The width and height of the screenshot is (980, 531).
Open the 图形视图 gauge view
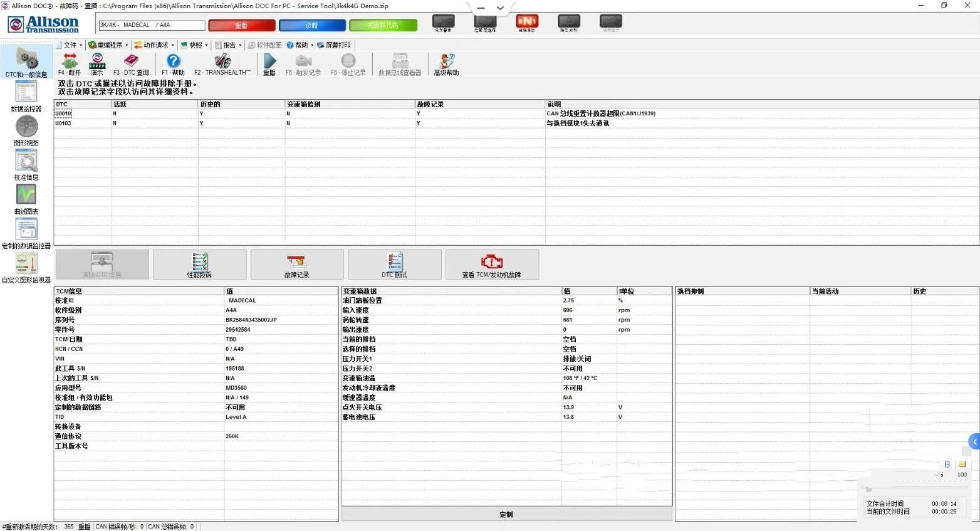pos(26,130)
